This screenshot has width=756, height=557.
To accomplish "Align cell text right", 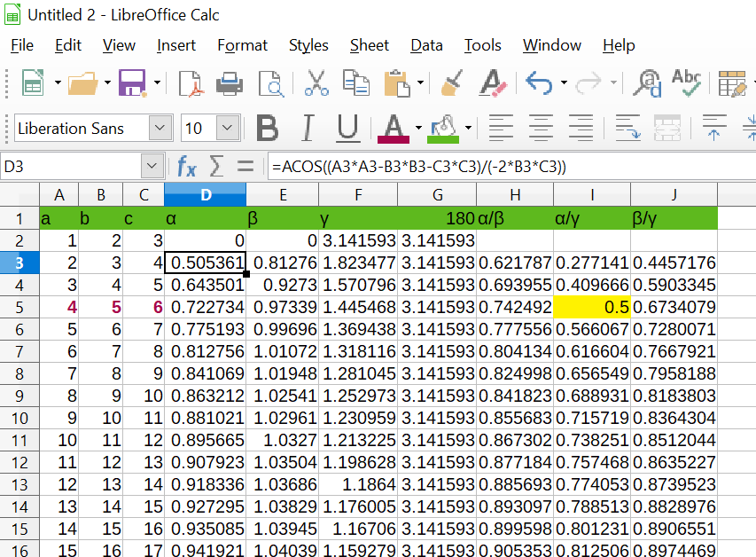I will (581, 129).
